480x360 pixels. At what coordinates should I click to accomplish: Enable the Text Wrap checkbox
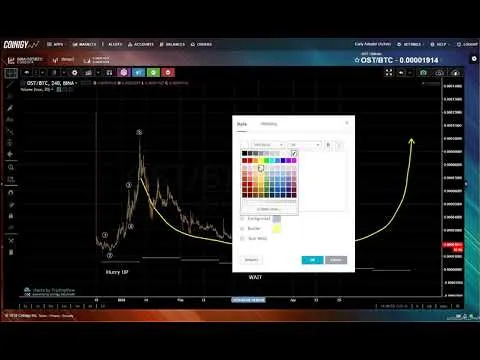point(242,239)
